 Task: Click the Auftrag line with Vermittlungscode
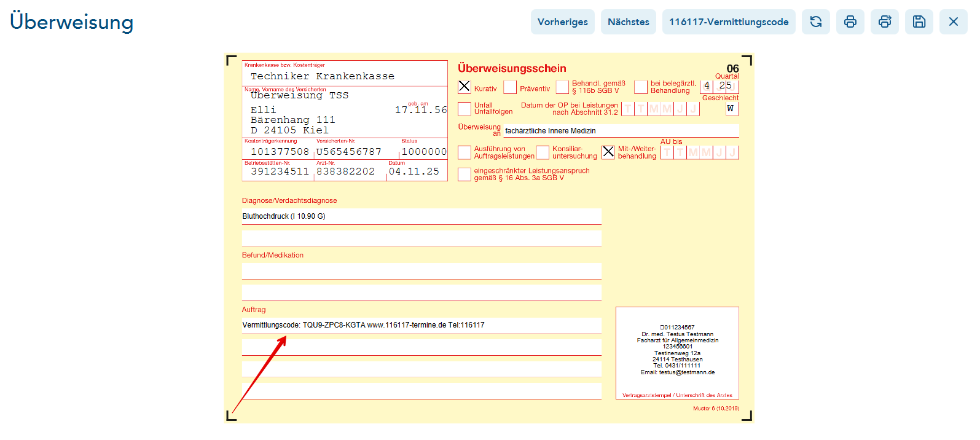tap(421, 325)
